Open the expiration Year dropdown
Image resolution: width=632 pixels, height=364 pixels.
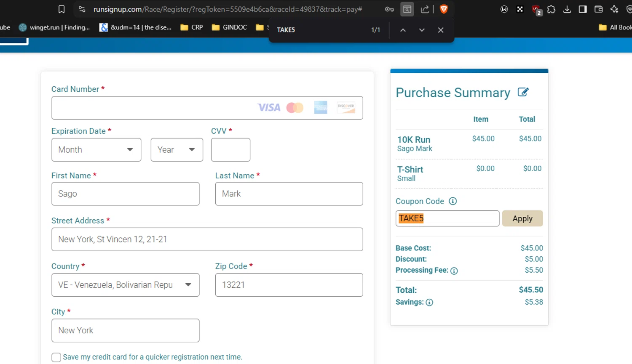coord(177,150)
